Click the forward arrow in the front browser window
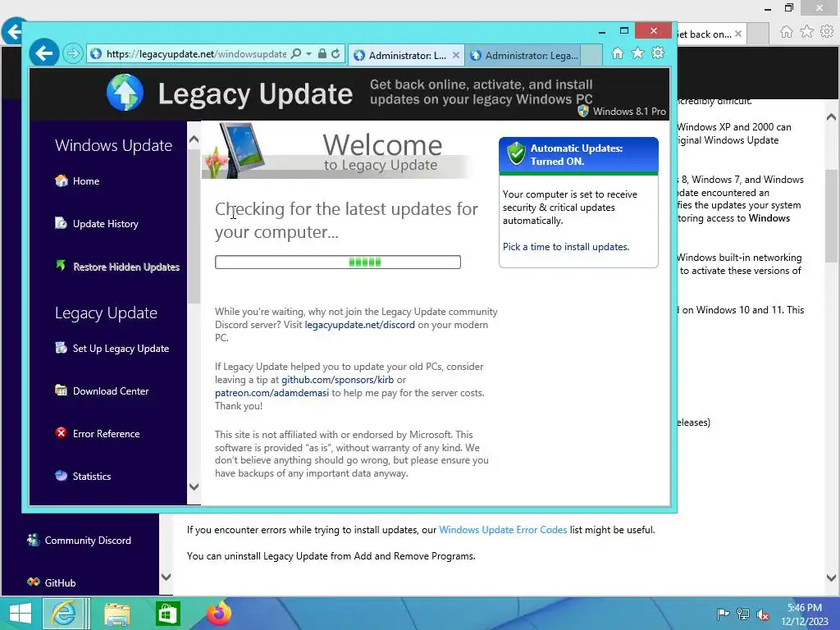 point(72,53)
